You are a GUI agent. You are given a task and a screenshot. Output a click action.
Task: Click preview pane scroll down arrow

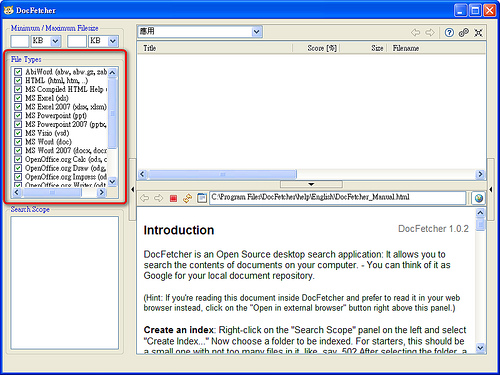[x=480, y=348]
